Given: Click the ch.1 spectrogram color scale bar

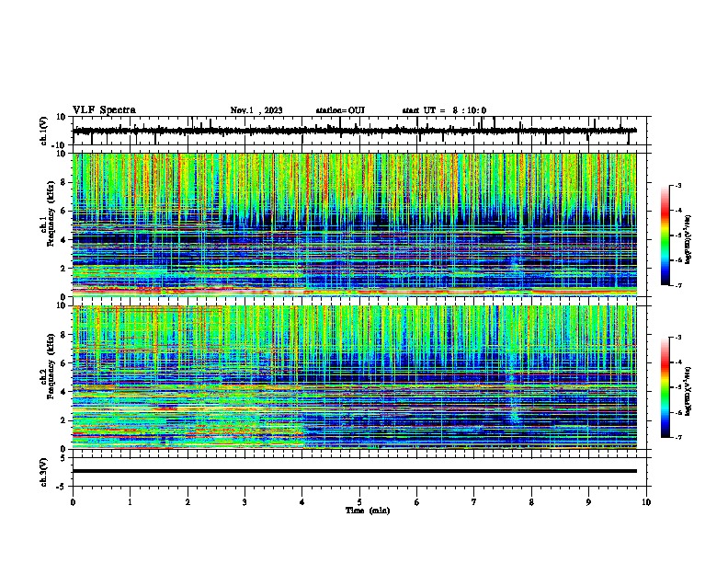Looking at the screenshot, I should (665, 236).
